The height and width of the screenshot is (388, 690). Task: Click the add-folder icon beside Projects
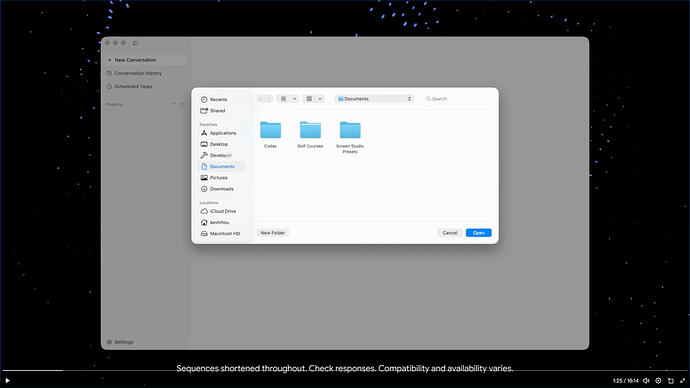pos(182,104)
